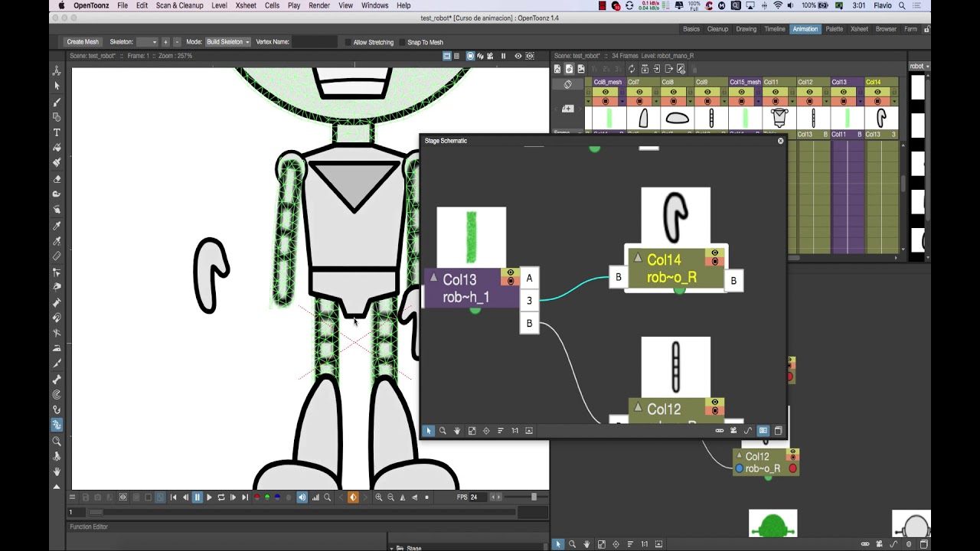This screenshot has height=551, width=980.
Task: Toggle camstand visibility of Col9 column
Action: [707, 101]
